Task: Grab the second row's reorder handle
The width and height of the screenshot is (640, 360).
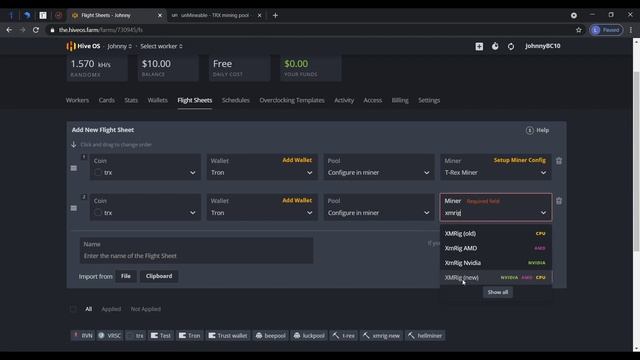Action: tap(74, 208)
